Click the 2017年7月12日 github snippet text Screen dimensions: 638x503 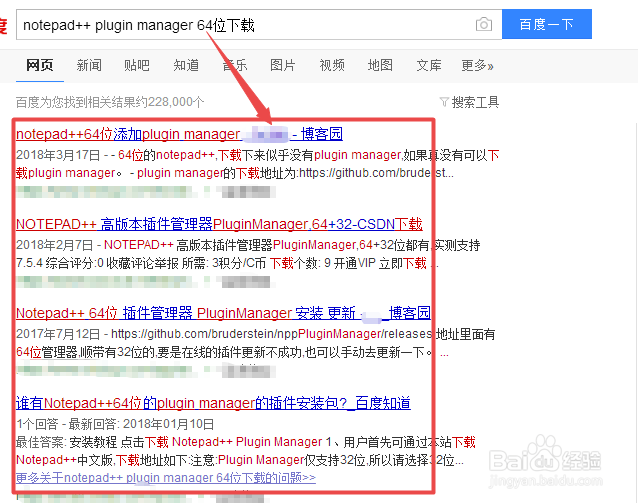pos(58,334)
